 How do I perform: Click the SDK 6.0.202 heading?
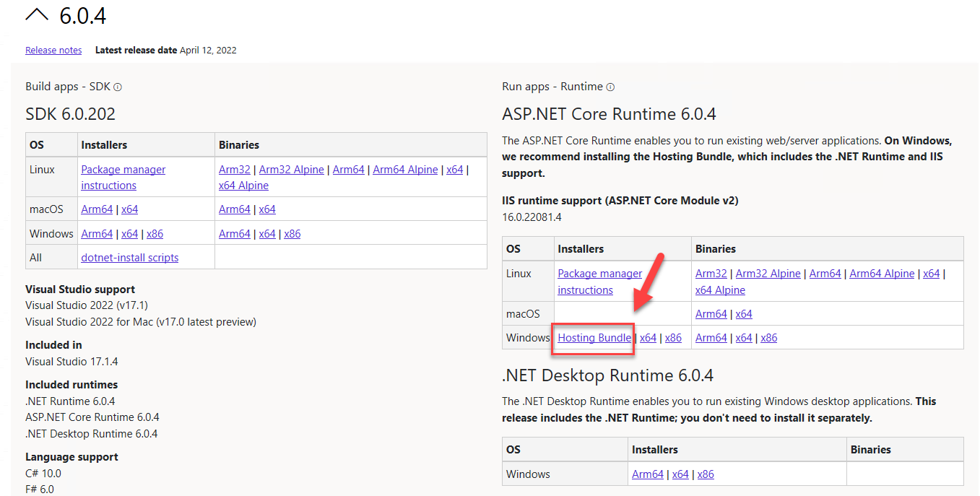pyautogui.click(x=70, y=114)
